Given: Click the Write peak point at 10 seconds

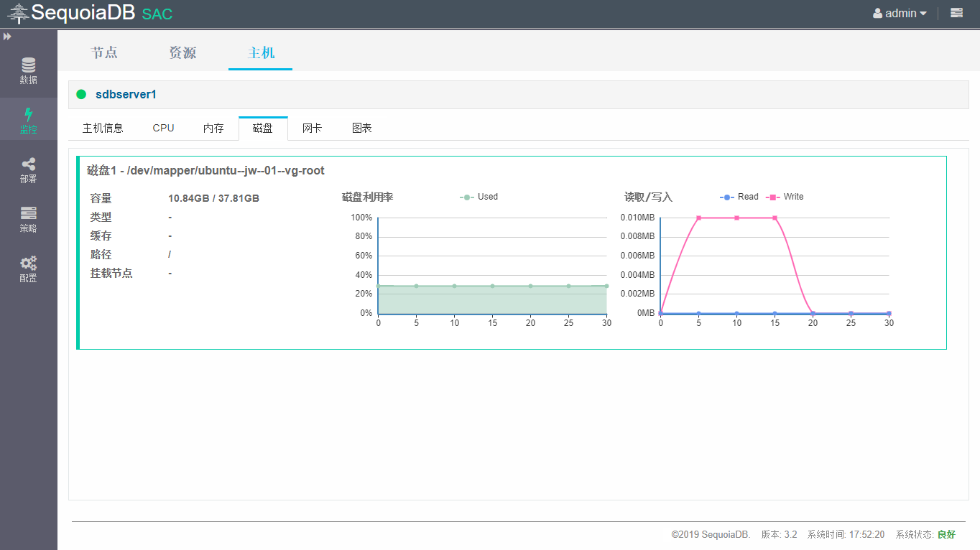Looking at the screenshot, I should [736, 218].
